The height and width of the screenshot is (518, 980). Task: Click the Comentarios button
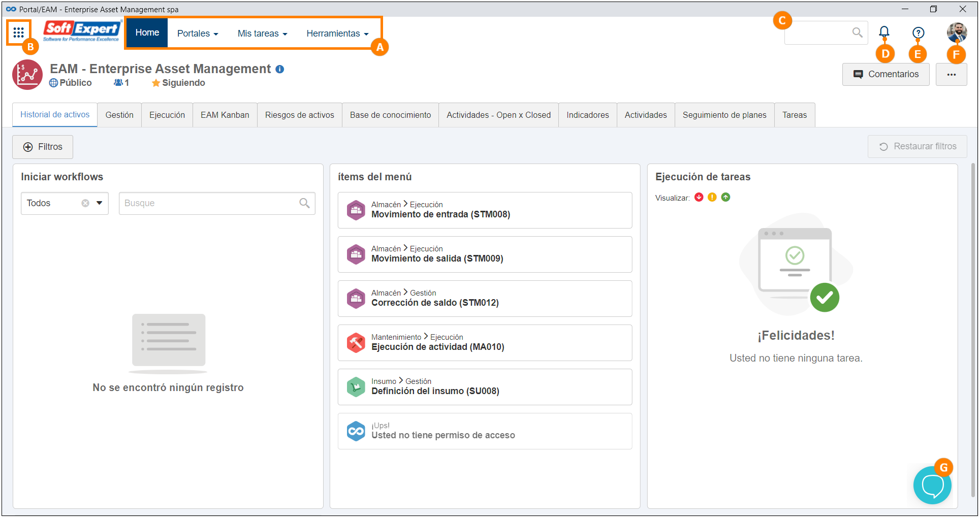click(x=886, y=74)
